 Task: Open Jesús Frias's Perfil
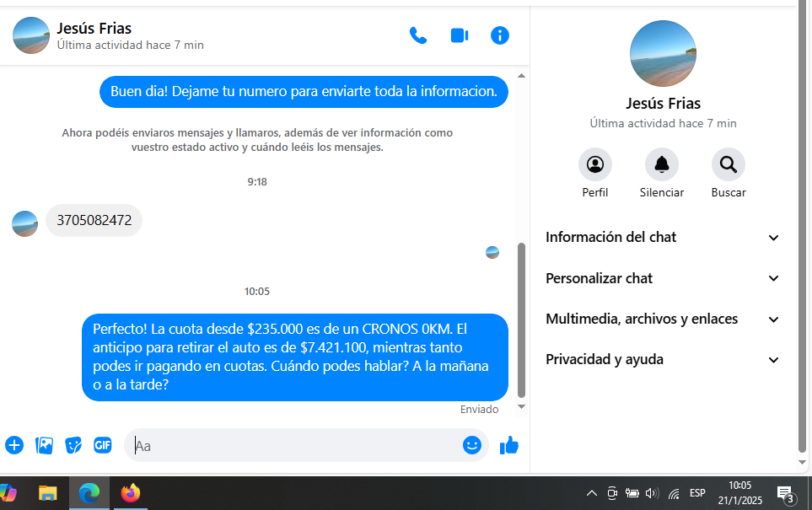click(595, 164)
